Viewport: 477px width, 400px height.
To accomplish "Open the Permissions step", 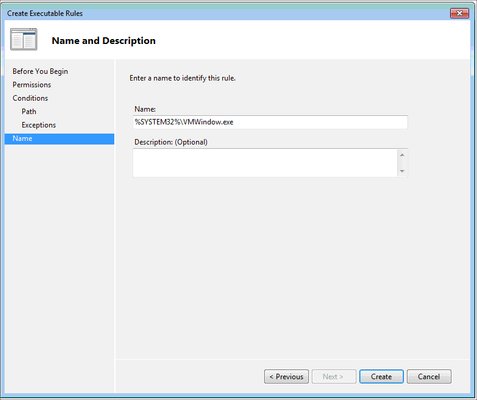I will coord(32,85).
